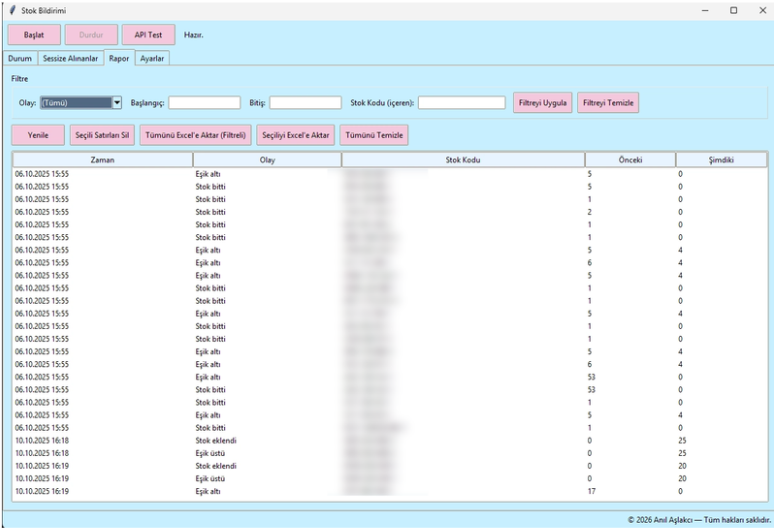
Task: Select the Rapor tab
Action: pyautogui.click(x=119, y=58)
